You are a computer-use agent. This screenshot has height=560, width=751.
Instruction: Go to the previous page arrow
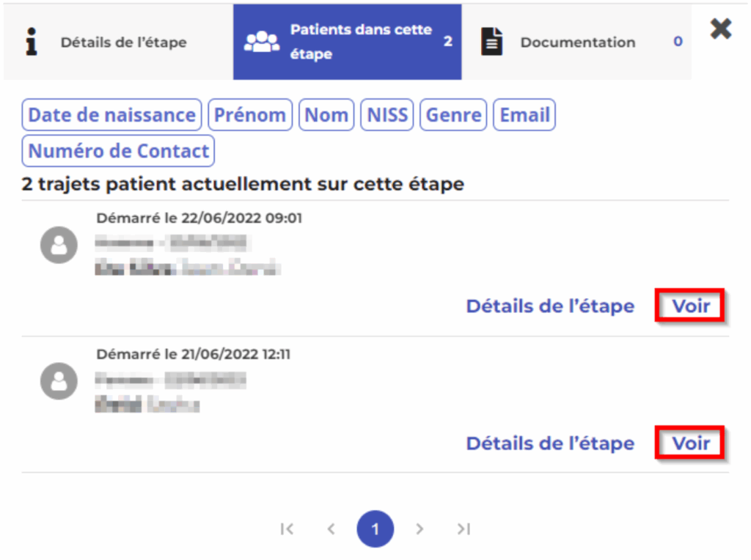click(x=331, y=528)
